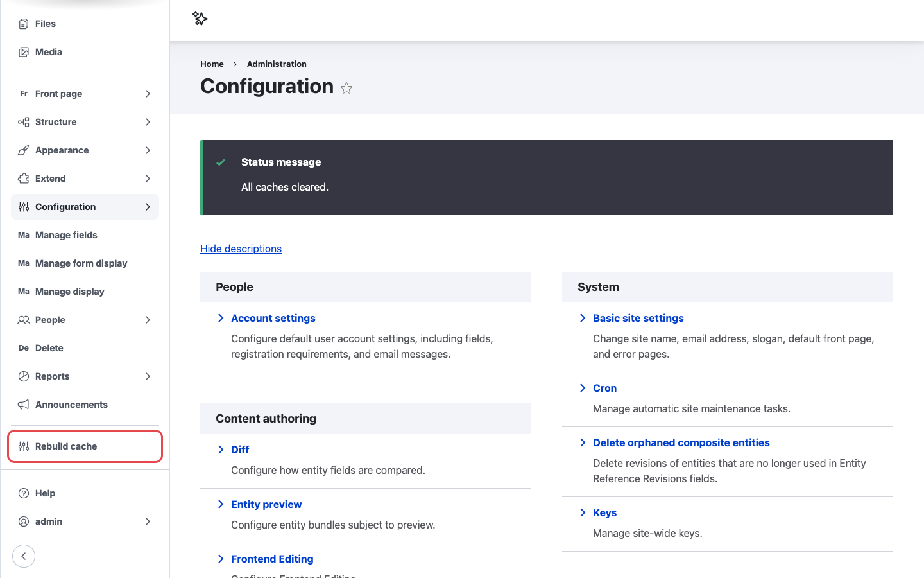The height and width of the screenshot is (578, 924).
Task: Select Manage fields menu item
Action: [x=85, y=235]
